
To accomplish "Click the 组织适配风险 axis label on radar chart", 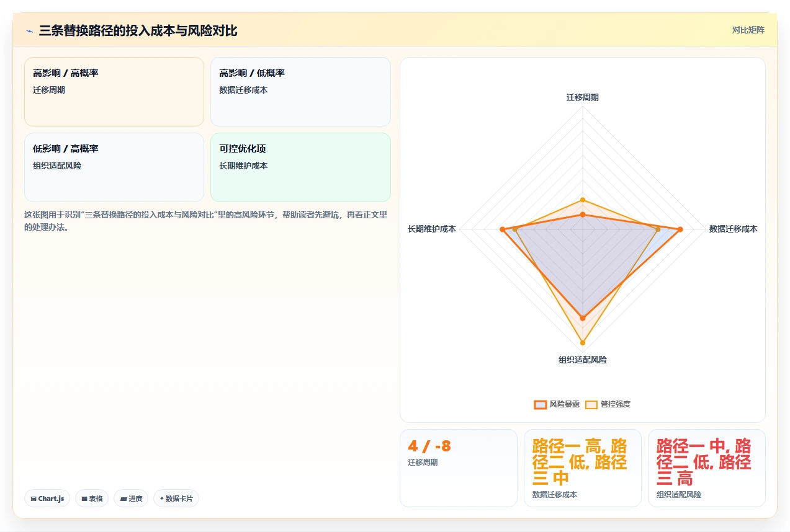I will pyautogui.click(x=583, y=360).
